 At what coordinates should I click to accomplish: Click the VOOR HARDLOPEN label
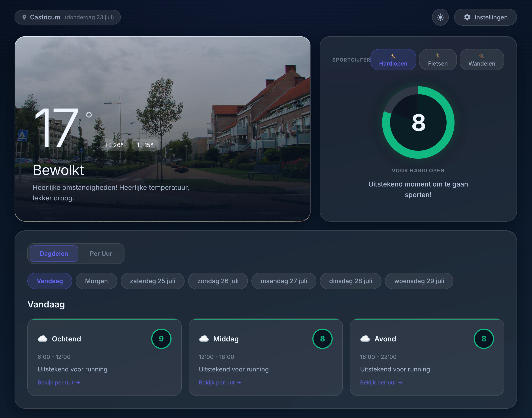pyautogui.click(x=418, y=171)
